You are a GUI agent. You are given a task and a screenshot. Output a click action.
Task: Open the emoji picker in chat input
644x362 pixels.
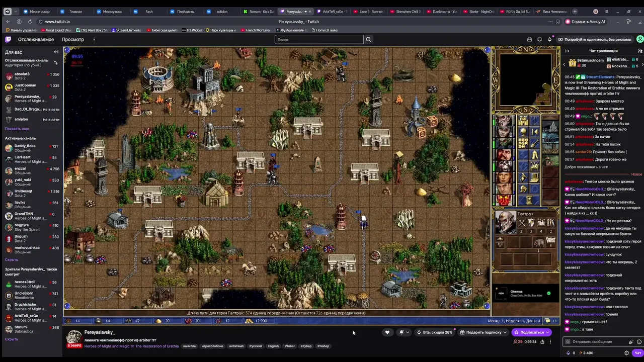click(x=639, y=342)
